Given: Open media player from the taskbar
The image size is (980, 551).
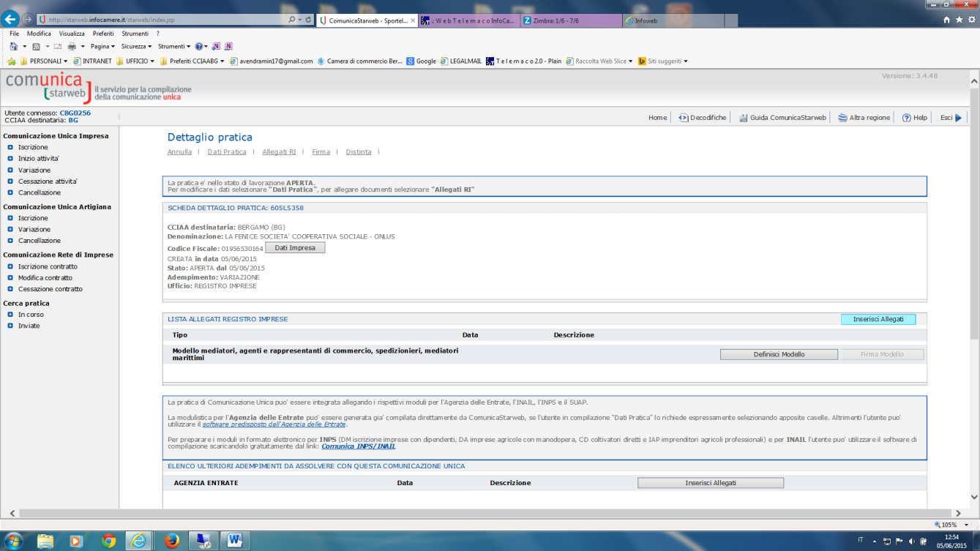Looking at the screenshot, I should click(x=76, y=541).
